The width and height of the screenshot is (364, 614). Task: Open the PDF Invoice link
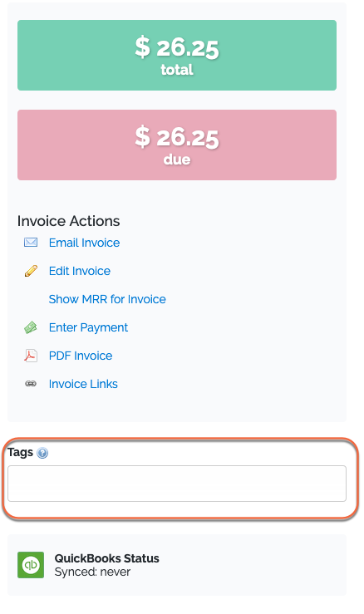point(81,356)
